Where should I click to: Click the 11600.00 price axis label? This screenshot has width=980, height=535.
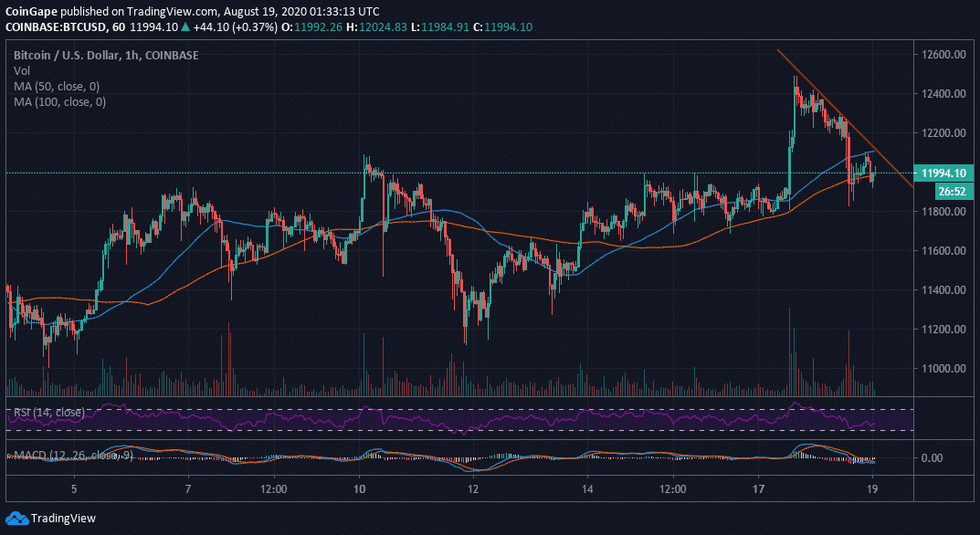[x=943, y=251]
